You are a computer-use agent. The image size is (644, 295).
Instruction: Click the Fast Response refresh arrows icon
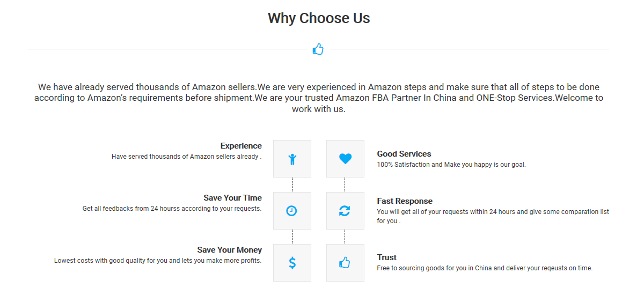(x=345, y=211)
